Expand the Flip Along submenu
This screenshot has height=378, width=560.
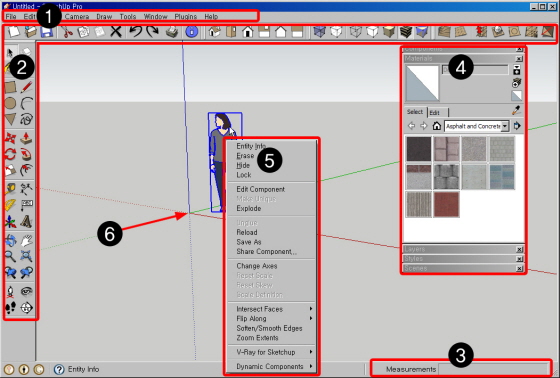pos(272,318)
